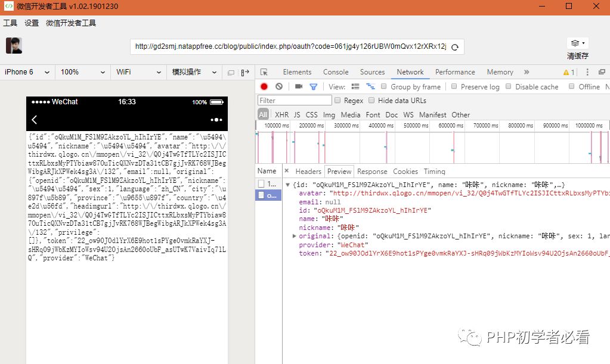The width and height of the screenshot is (610, 364).
Task: Open the iPhone 6 device dropdown
Action: point(27,72)
